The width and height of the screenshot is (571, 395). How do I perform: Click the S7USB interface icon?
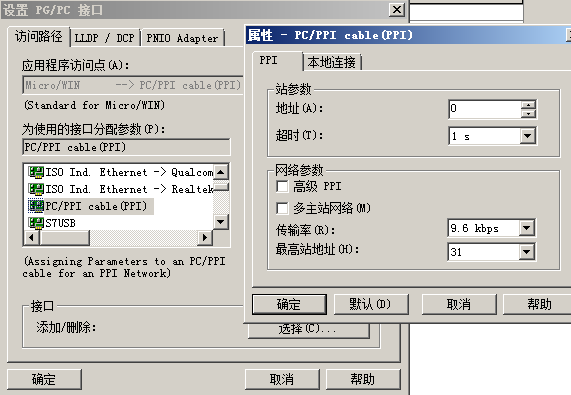click(36, 223)
